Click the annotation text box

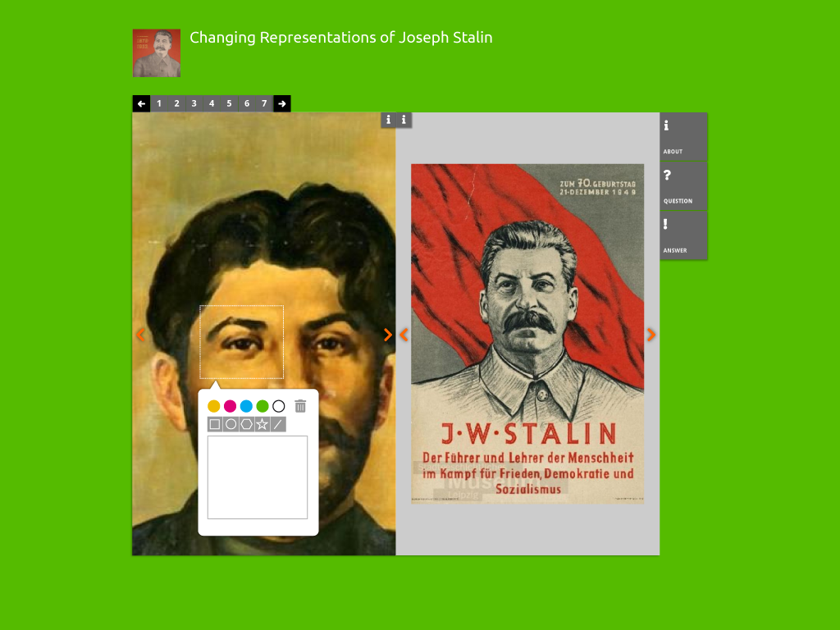click(x=258, y=477)
